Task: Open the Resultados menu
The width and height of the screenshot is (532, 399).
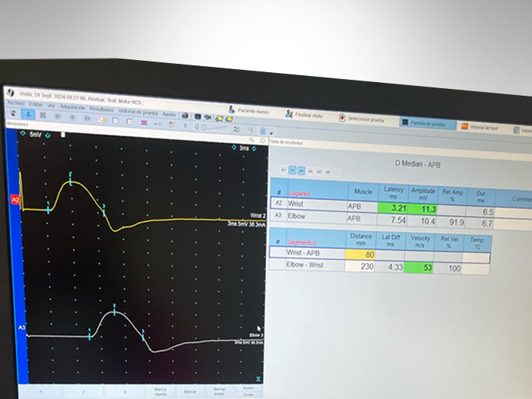Action: (102, 109)
